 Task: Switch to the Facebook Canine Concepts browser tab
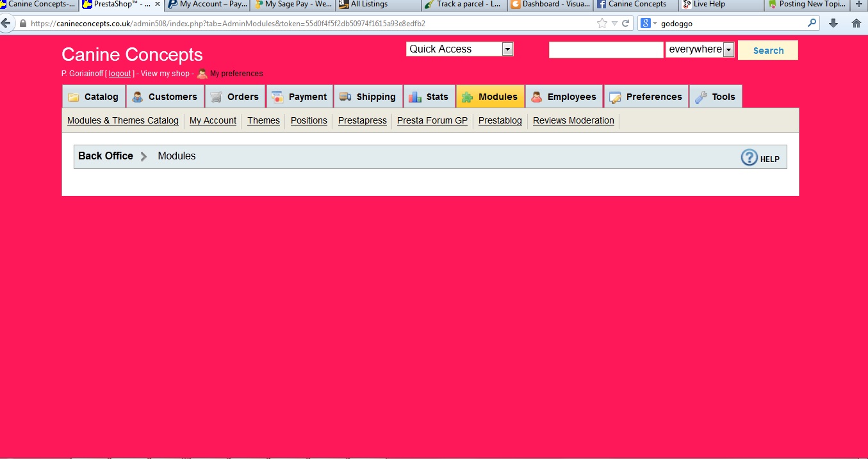635,4
